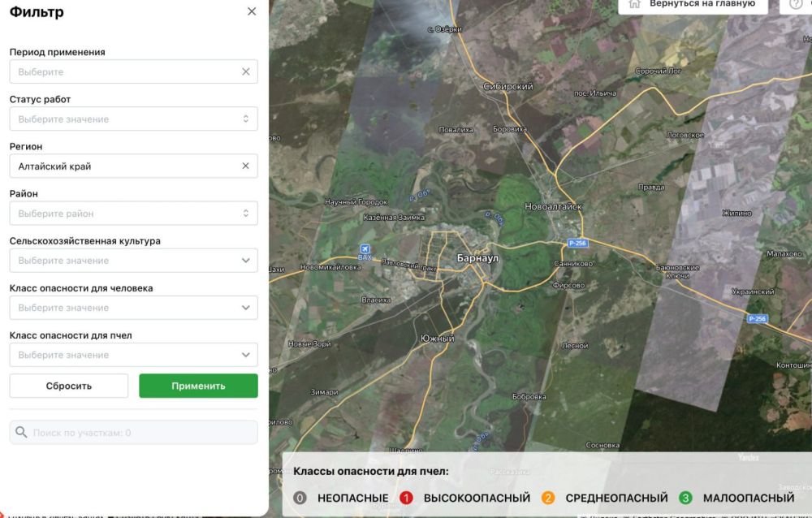Click the Новомихайловка map label

(x=330, y=267)
